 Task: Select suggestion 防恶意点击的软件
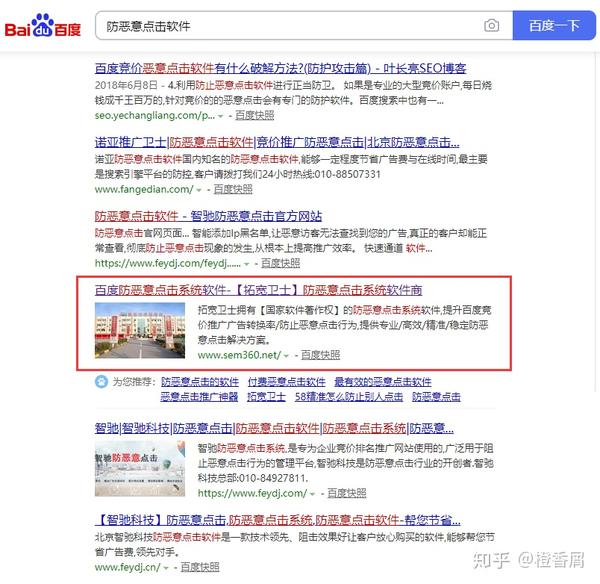[x=200, y=382]
